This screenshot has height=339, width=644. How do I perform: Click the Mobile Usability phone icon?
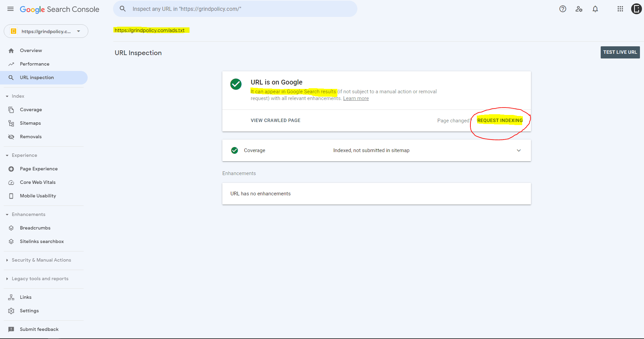pyautogui.click(x=11, y=196)
